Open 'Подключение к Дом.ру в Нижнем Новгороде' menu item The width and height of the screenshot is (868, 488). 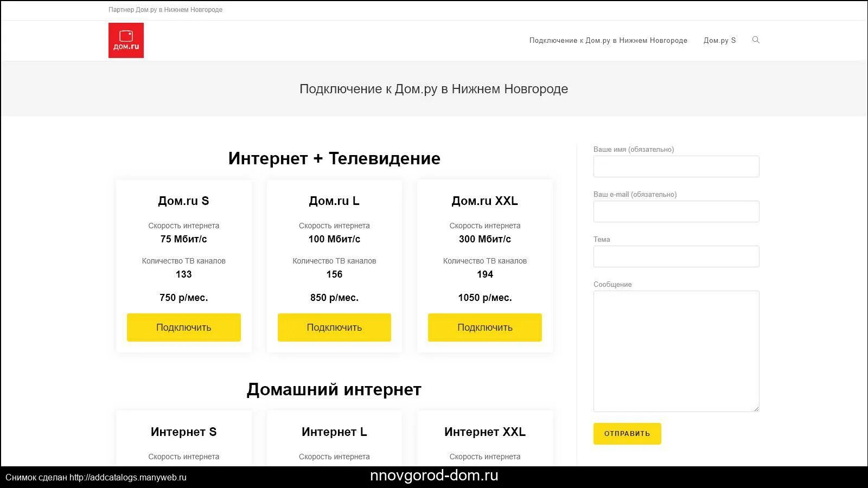608,41
